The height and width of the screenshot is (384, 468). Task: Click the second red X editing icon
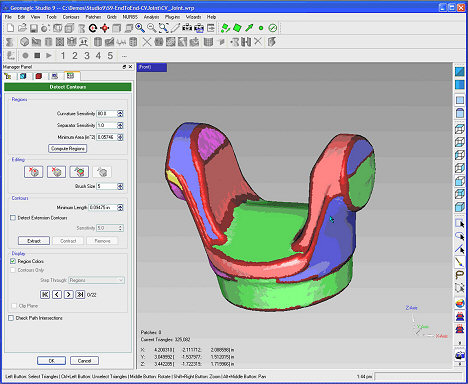(x=56, y=172)
